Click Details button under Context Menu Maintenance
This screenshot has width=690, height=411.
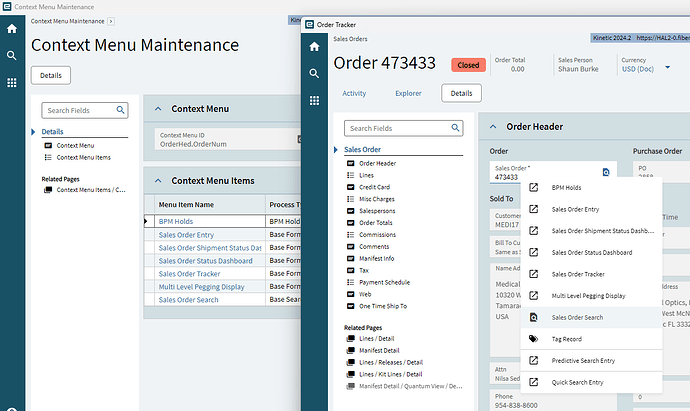(x=51, y=75)
